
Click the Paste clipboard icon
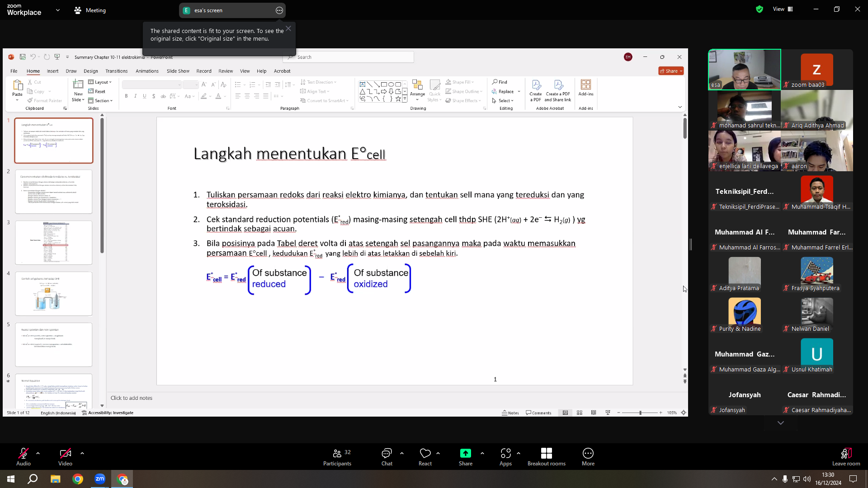pyautogui.click(x=18, y=84)
